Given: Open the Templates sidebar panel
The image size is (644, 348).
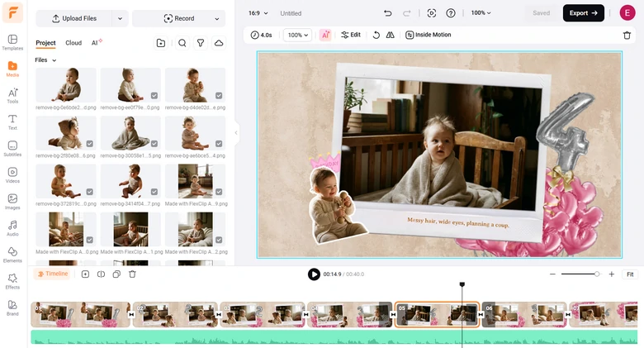Looking at the screenshot, I should [x=12, y=42].
